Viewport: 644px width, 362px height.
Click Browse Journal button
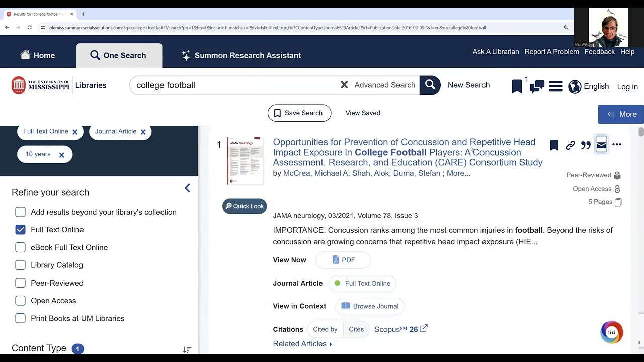click(x=370, y=306)
